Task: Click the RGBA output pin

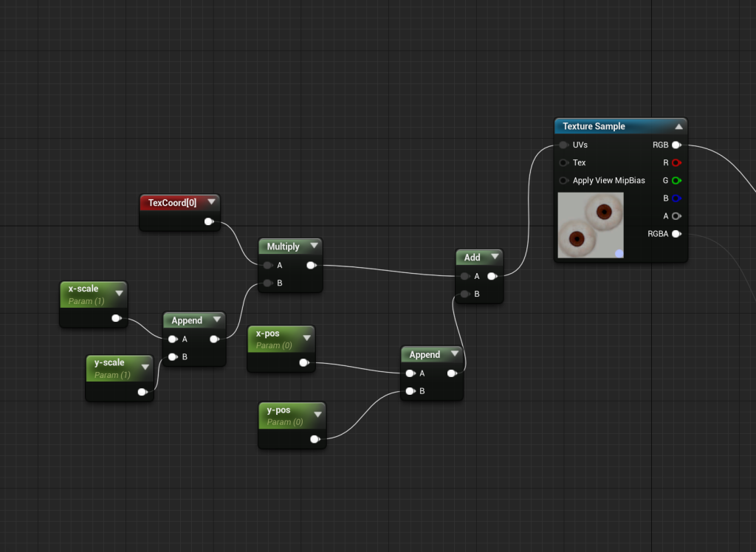Action: [x=676, y=234]
